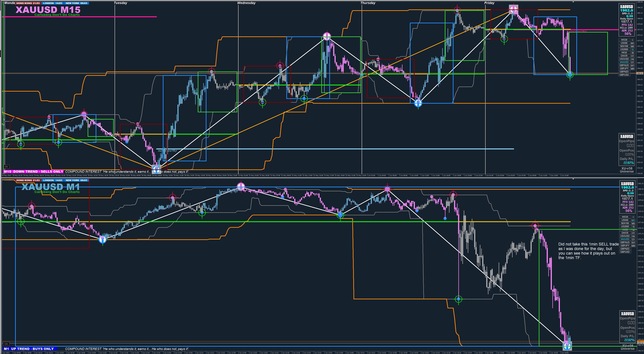Switch the M15 chart to the H4 timeframe
Viewport: 644px width, 354px height.
[633, 59]
